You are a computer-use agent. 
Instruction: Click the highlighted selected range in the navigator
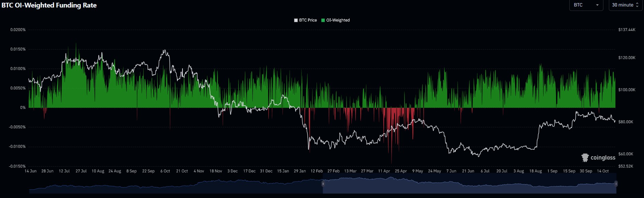pyautogui.click(x=469, y=184)
